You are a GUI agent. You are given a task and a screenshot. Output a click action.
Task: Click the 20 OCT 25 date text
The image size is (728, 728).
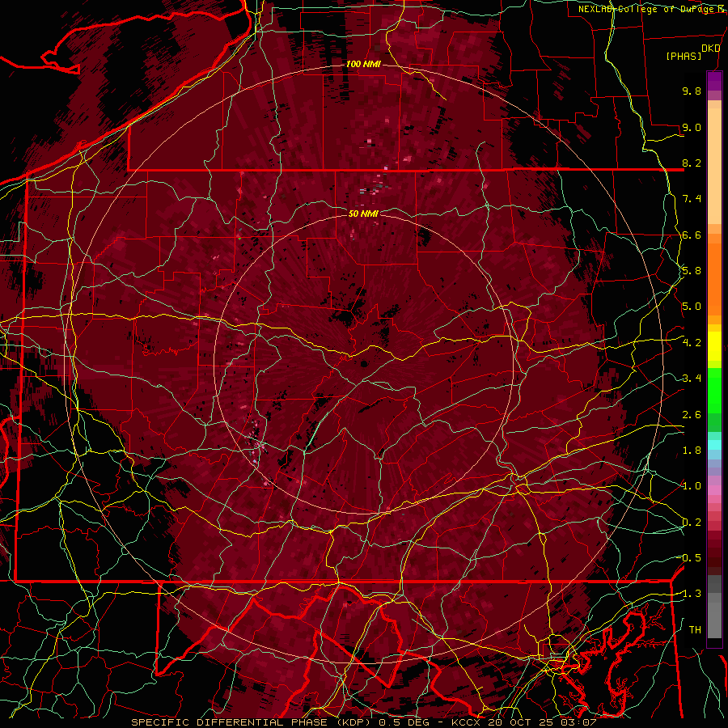(x=522, y=722)
